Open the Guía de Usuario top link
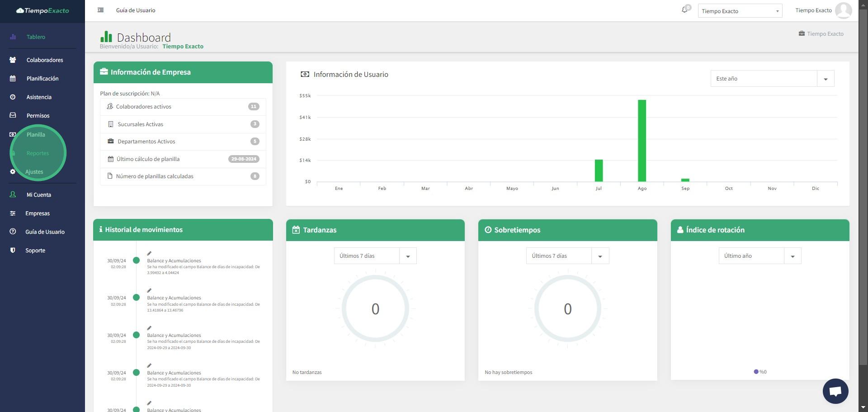This screenshot has width=868, height=412. pos(136,10)
